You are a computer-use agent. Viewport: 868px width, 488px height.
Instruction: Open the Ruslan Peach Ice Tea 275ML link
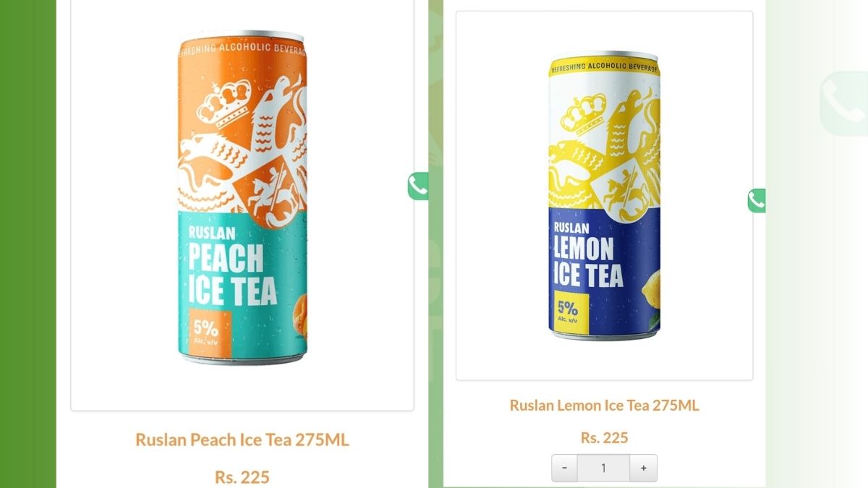coord(242,440)
